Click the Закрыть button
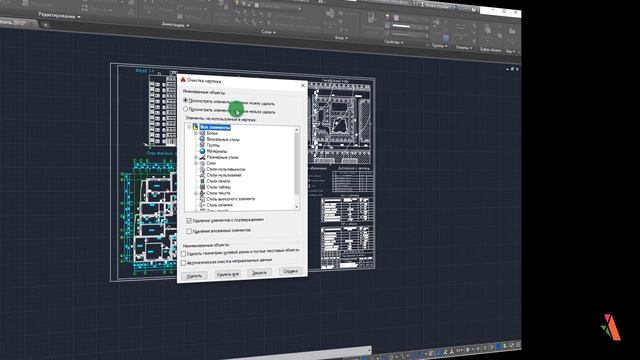 259,272
